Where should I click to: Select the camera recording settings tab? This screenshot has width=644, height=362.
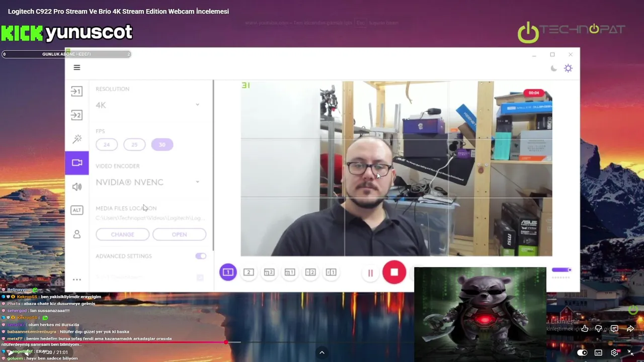(76, 163)
